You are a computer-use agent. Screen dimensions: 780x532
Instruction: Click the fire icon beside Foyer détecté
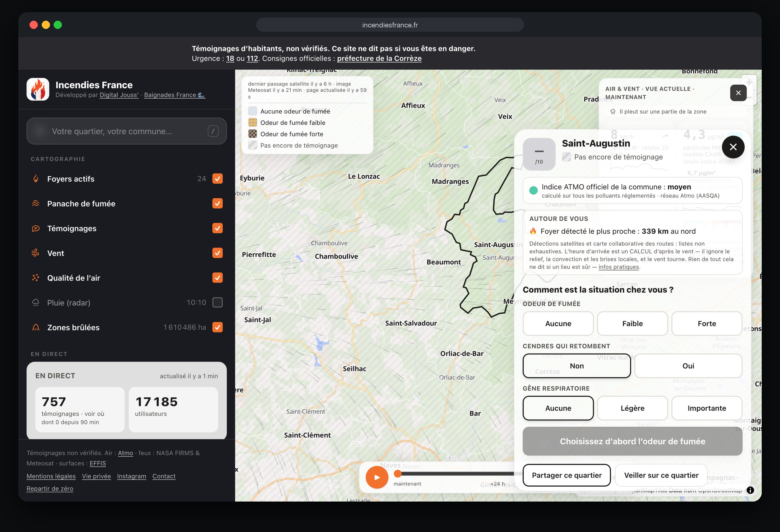533,231
